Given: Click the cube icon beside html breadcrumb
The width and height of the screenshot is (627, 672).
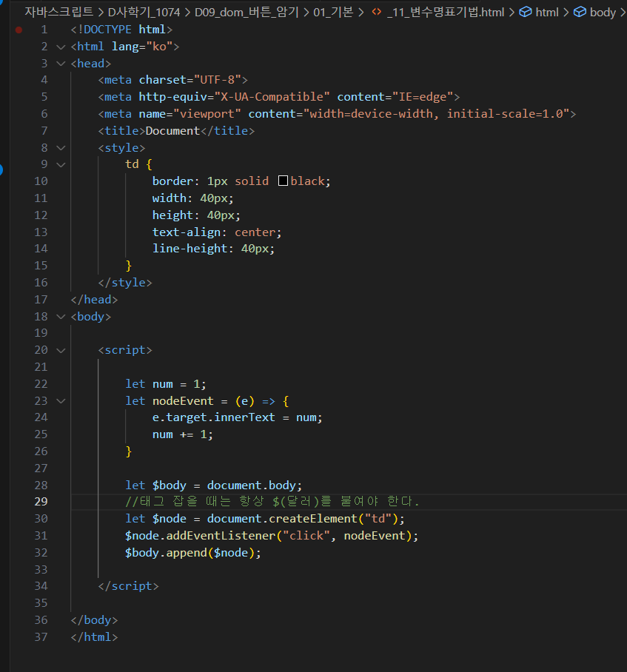Looking at the screenshot, I should [x=526, y=12].
